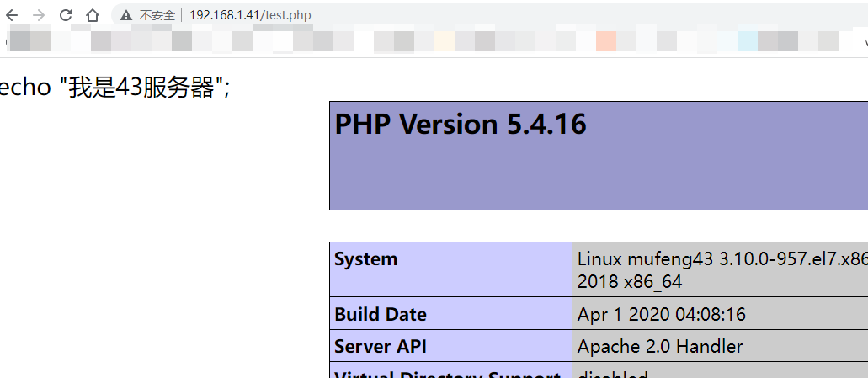Select the System row label cell
The image size is (868, 378).
pyautogui.click(x=450, y=269)
